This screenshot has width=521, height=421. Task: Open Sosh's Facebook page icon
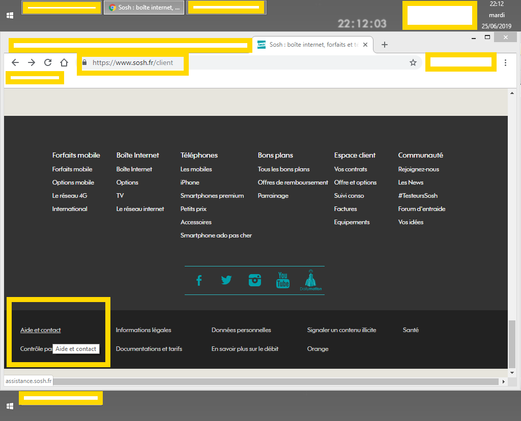[x=199, y=280]
